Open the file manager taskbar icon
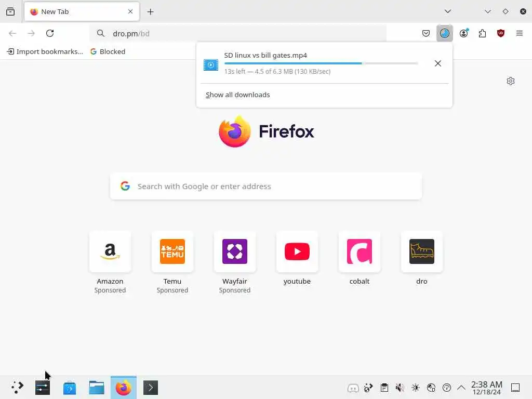 pyautogui.click(x=96, y=388)
